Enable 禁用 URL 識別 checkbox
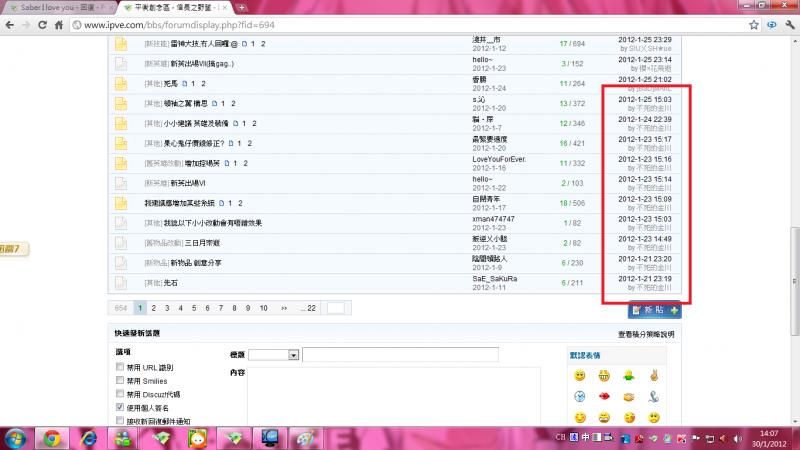Image resolution: width=800 pixels, height=450 pixels. click(119, 367)
